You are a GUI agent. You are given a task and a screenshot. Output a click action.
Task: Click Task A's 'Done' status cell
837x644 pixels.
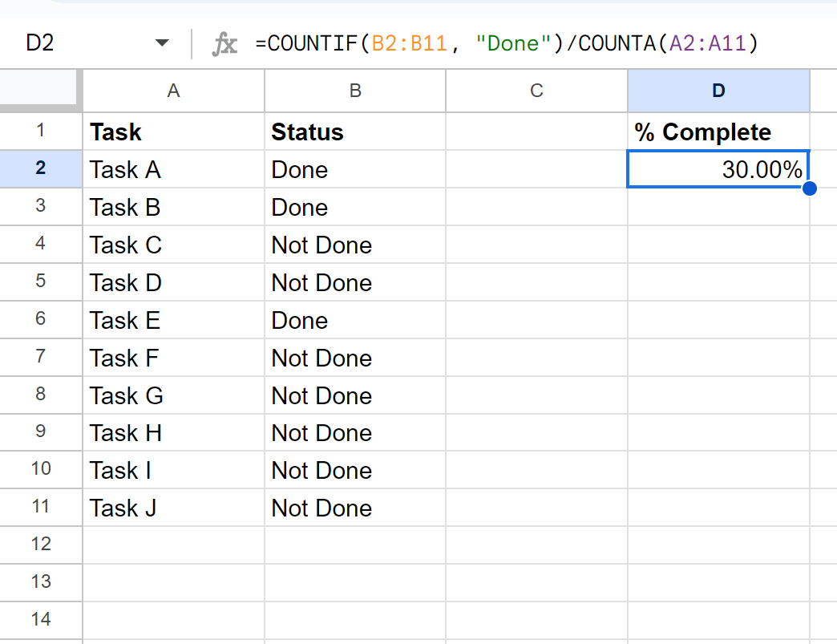(355, 169)
